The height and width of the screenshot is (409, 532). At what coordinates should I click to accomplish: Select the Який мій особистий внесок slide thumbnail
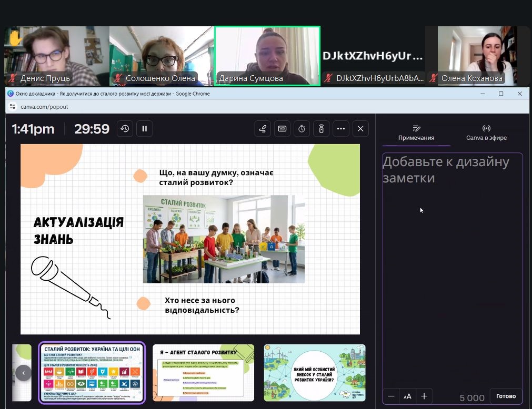point(314,372)
